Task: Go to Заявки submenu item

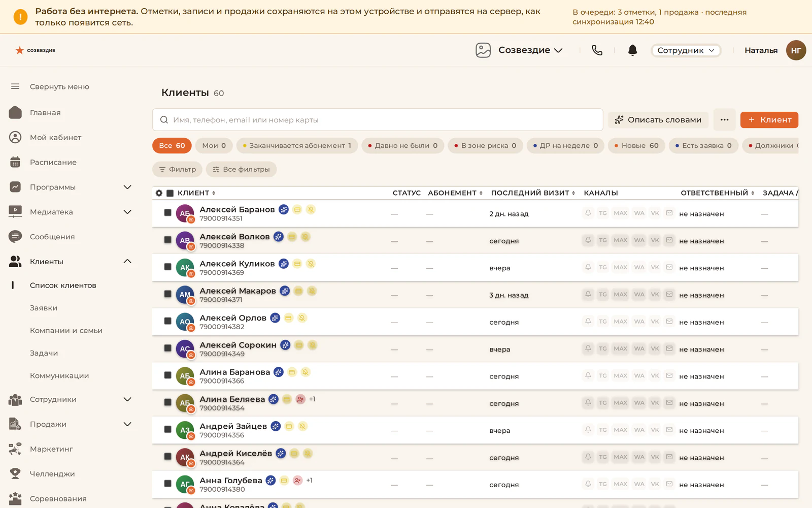Action: (x=44, y=308)
